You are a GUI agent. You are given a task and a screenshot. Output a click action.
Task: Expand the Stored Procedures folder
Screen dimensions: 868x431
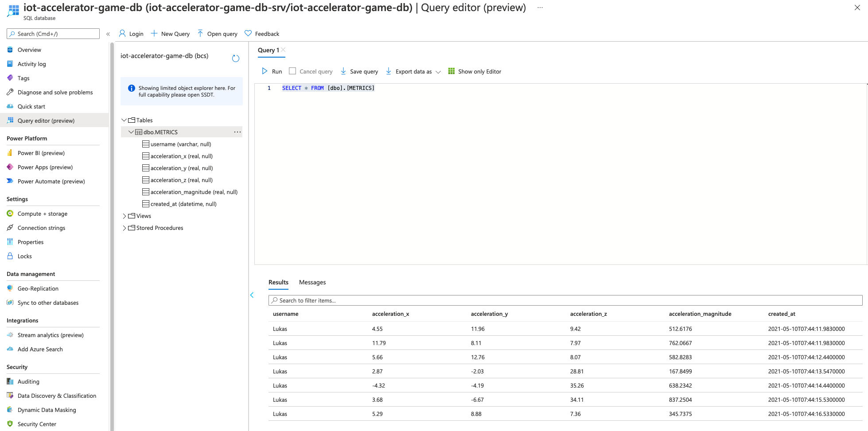pyautogui.click(x=124, y=228)
